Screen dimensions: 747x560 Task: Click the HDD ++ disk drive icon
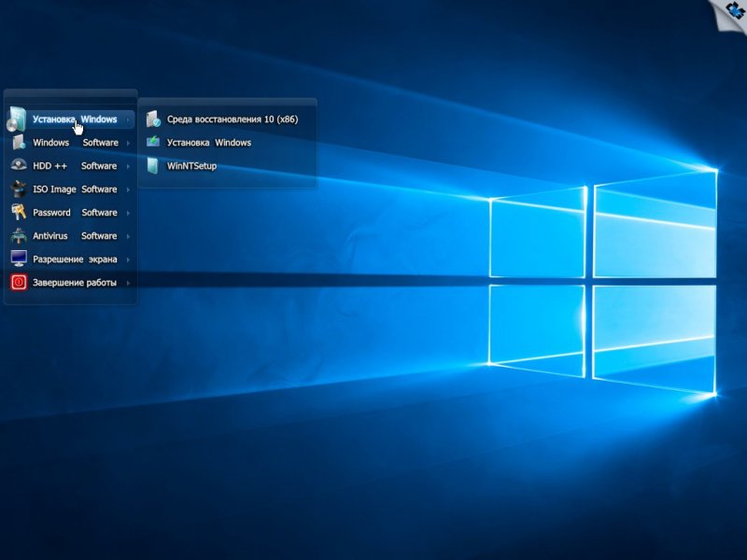point(19,165)
